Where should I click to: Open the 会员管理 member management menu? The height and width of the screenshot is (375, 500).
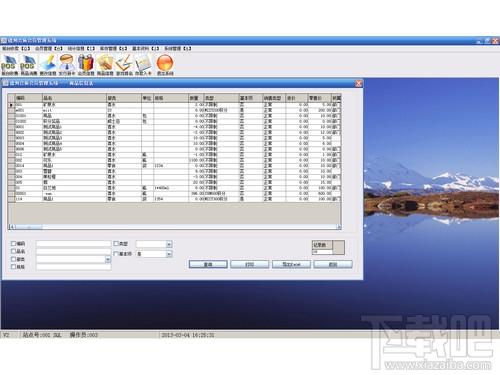tap(49, 49)
